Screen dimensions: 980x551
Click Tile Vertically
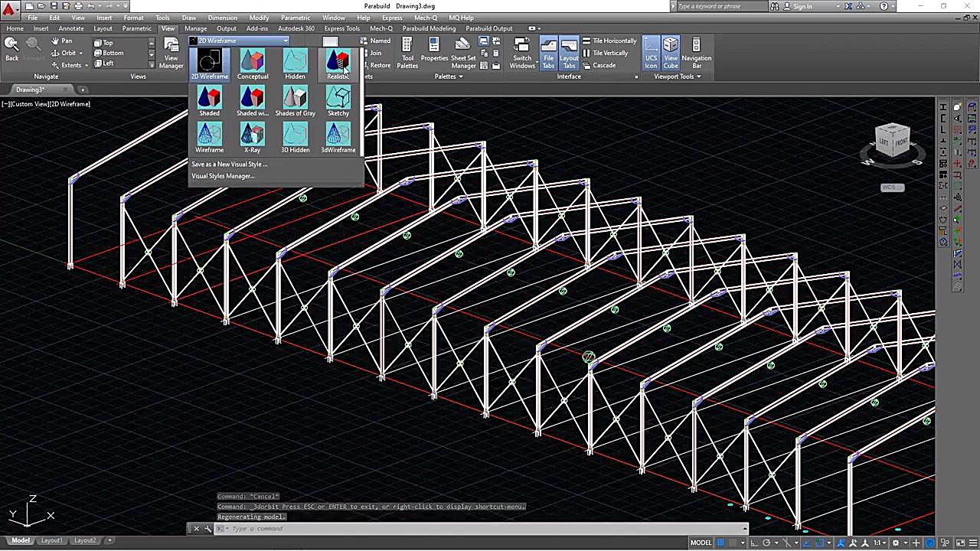tap(606, 54)
